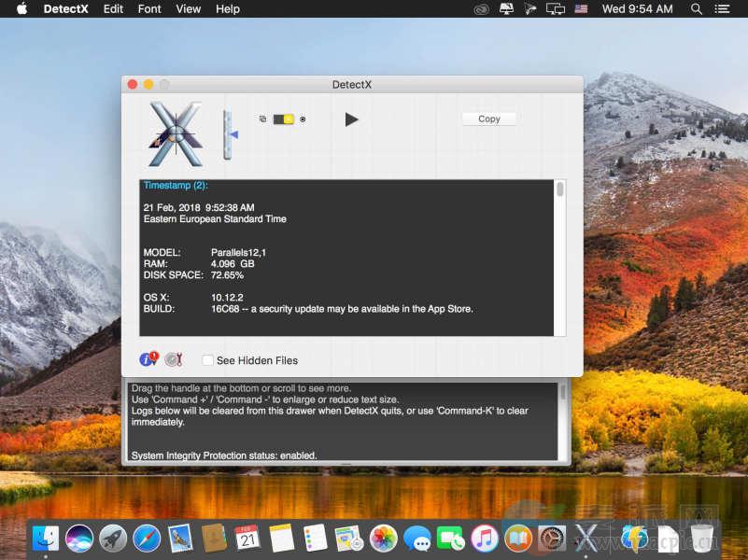Open the info icon with red alert badge
The image size is (748, 560).
(x=148, y=359)
